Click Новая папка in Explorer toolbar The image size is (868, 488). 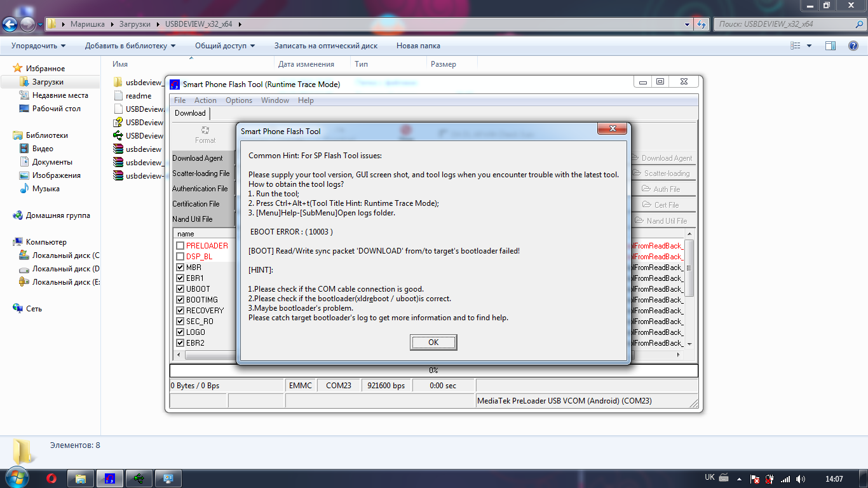click(418, 46)
